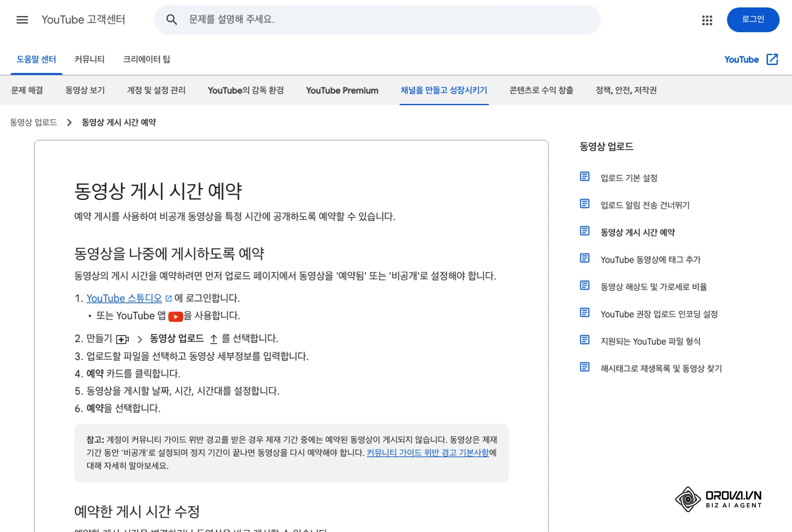792x532 pixels.
Task: Click document icon beside 업로드 알림 전송 건너뛰기
Action: point(585,204)
